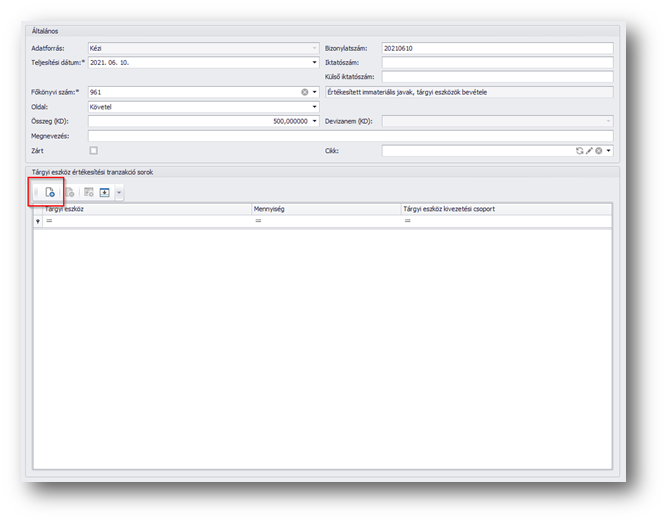
Task: Click the Mennyiség column header
Action: pos(325,209)
